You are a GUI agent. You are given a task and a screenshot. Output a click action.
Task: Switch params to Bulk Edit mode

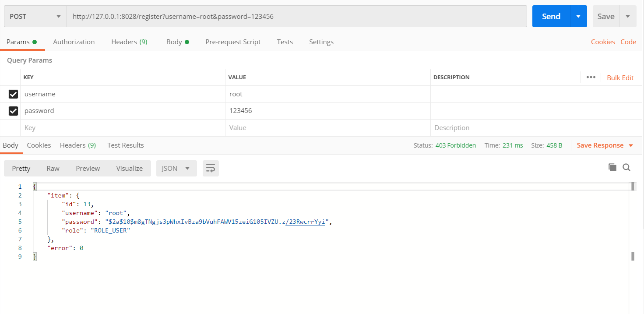point(620,77)
